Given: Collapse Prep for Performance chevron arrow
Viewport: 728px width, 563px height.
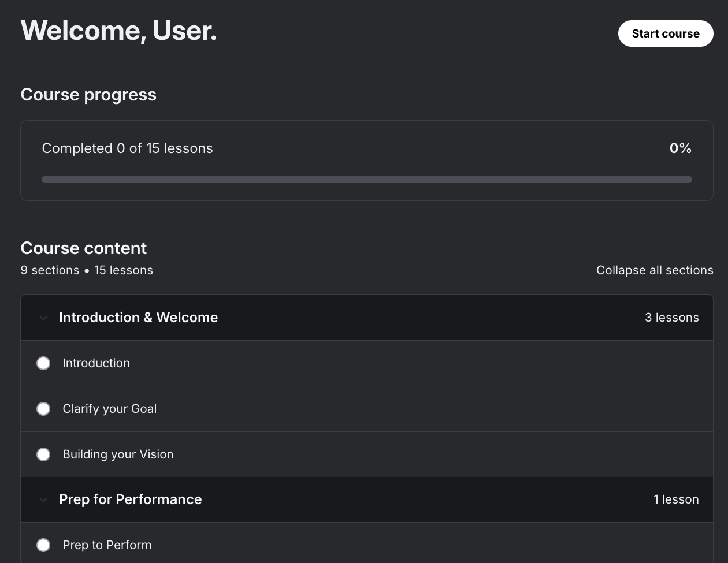Looking at the screenshot, I should (43, 499).
